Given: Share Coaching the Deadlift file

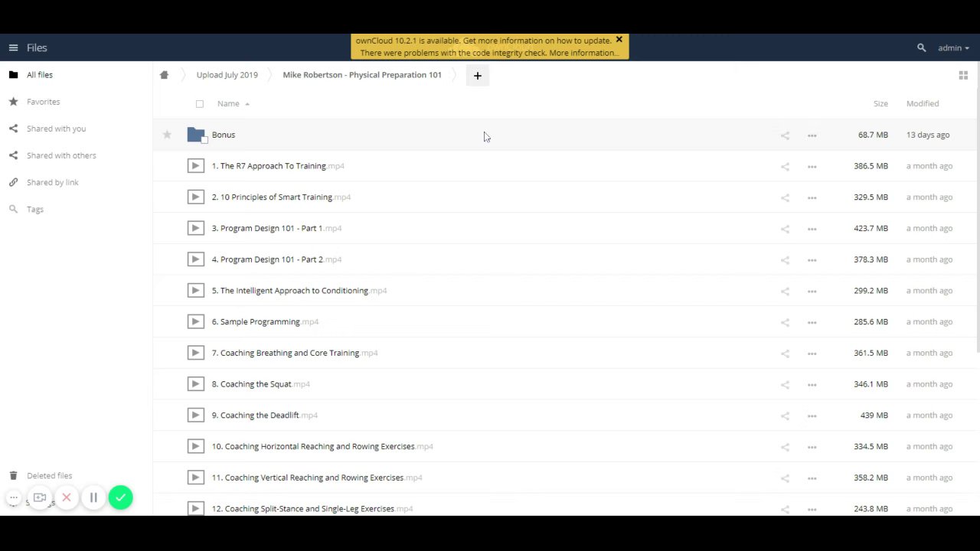Looking at the screenshot, I should pos(785,416).
